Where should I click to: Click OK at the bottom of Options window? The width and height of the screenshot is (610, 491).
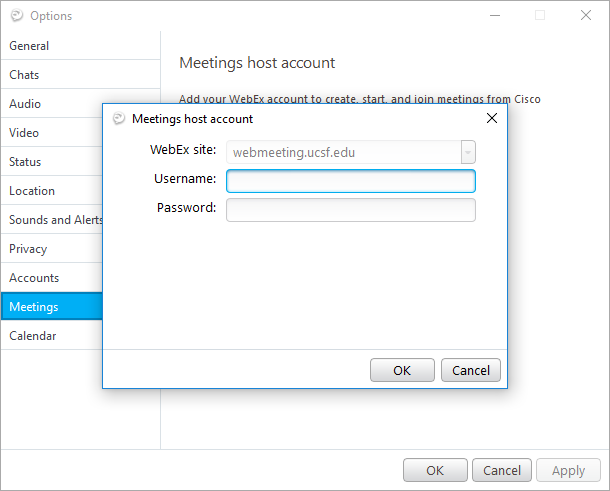tap(435, 470)
